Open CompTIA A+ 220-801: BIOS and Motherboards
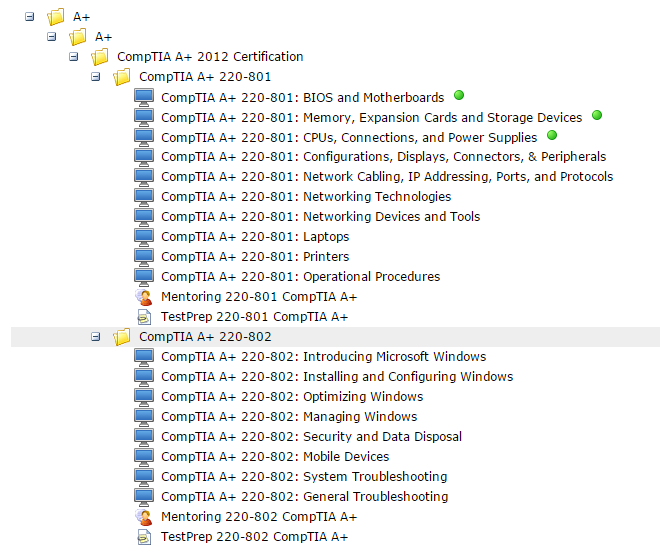 [x=303, y=97]
